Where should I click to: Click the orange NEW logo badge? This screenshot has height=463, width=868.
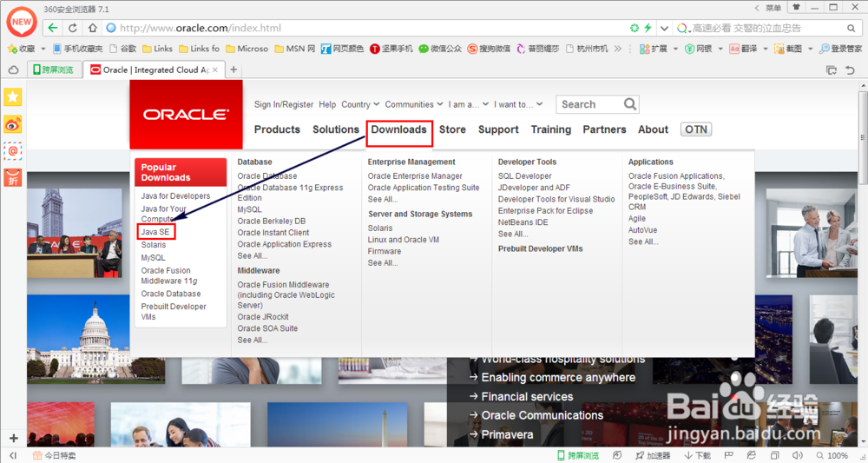click(22, 23)
